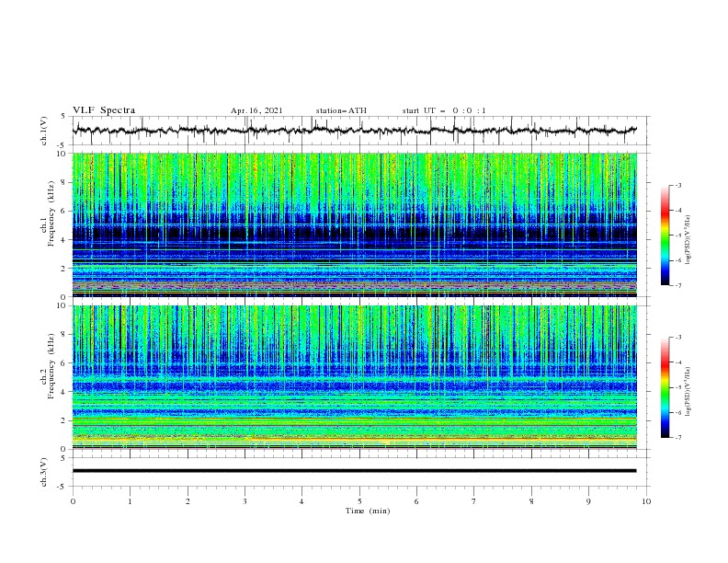This screenshot has height=563, width=728.
Task: Click the ch.1 voltage waveform trace
Action: tap(355, 131)
